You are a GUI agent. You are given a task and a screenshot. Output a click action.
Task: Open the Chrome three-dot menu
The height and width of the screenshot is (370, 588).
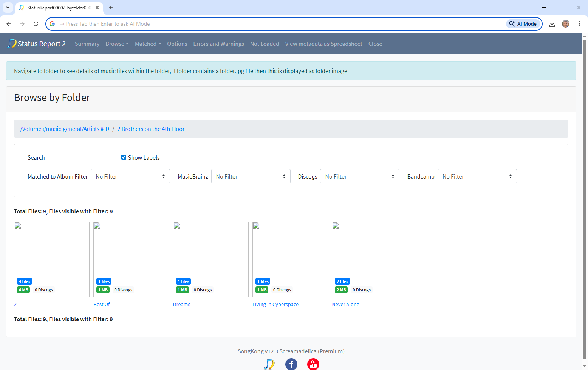click(579, 24)
